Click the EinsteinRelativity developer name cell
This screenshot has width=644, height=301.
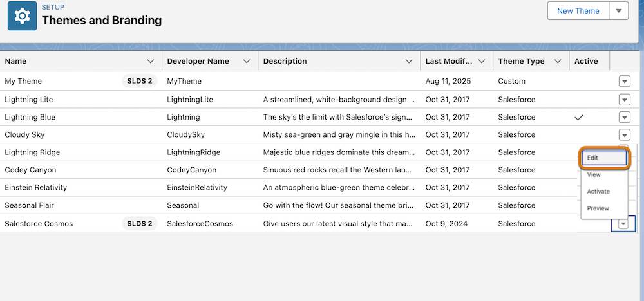(210, 187)
